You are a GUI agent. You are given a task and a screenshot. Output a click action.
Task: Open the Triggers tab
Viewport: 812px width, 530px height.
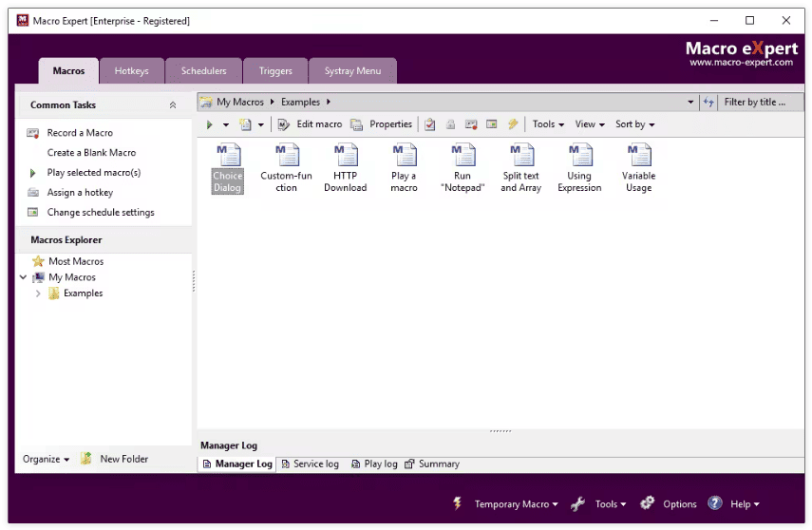[x=275, y=71]
